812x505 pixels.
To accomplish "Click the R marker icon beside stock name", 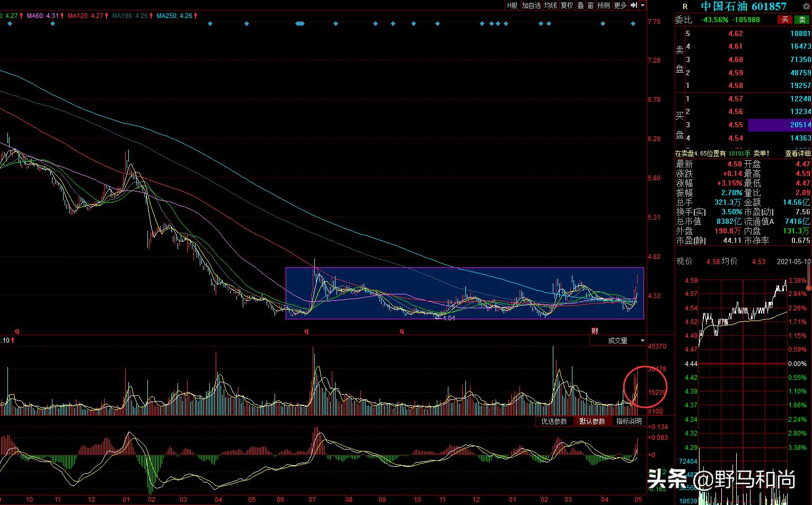I will (685, 6).
